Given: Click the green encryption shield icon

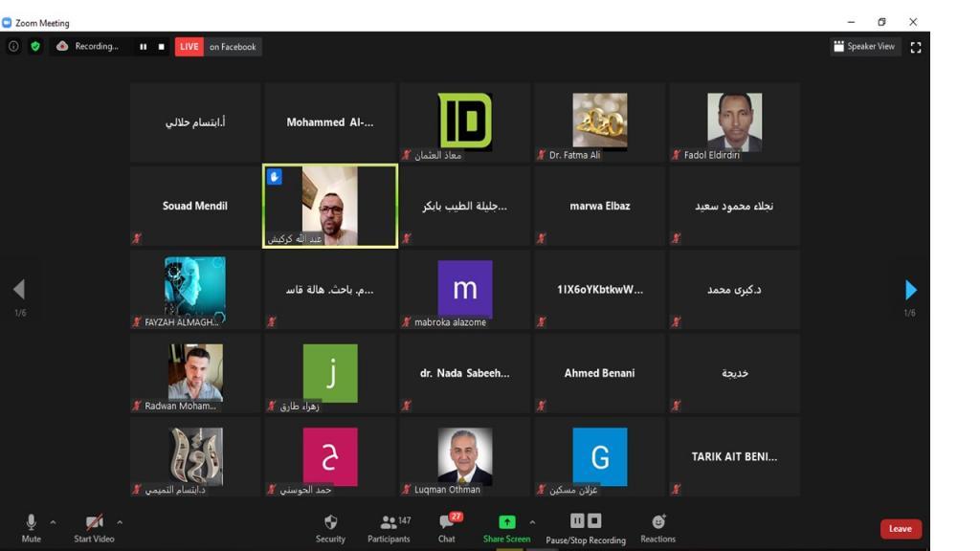Looking at the screenshot, I should 35,46.
